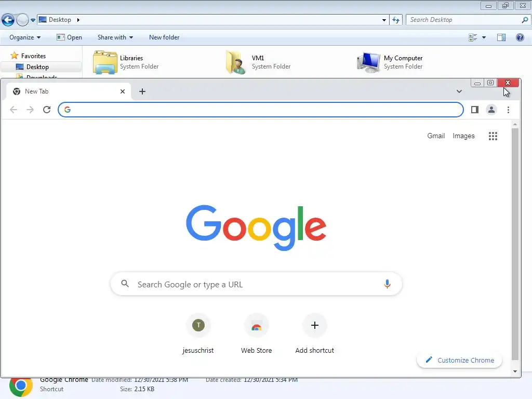The image size is (532, 399).
Task: Open the view options dropdown arrow in Explorer
Action: click(484, 37)
